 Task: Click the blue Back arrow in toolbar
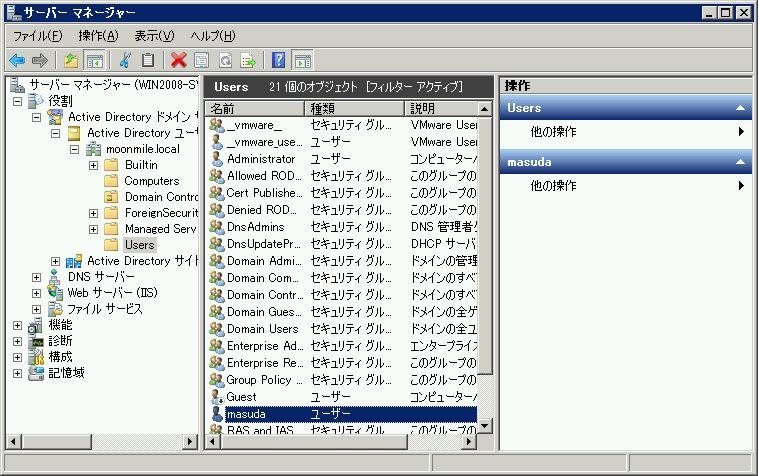17,60
